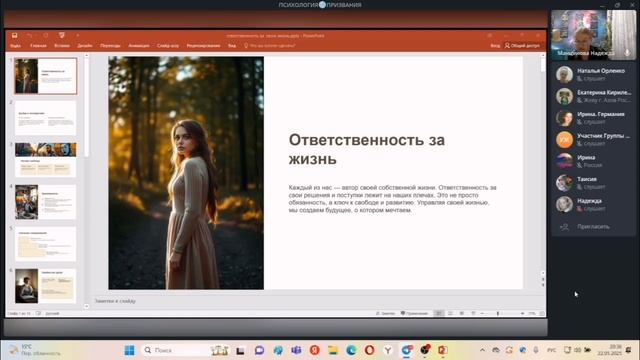Switch to the Вставка ribbon tab
This screenshot has height=360, width=640.
pos(62,46)
